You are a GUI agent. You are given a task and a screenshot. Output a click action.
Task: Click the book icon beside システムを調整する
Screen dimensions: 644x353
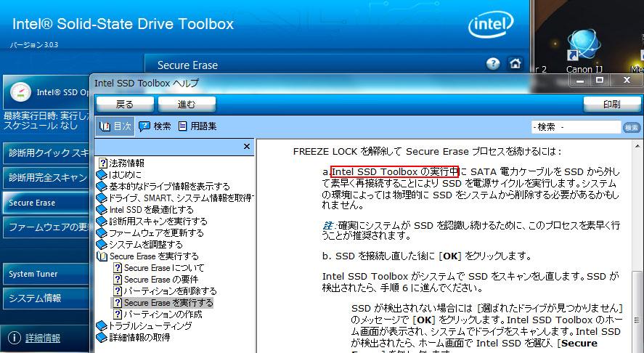[x=102, y=245]
